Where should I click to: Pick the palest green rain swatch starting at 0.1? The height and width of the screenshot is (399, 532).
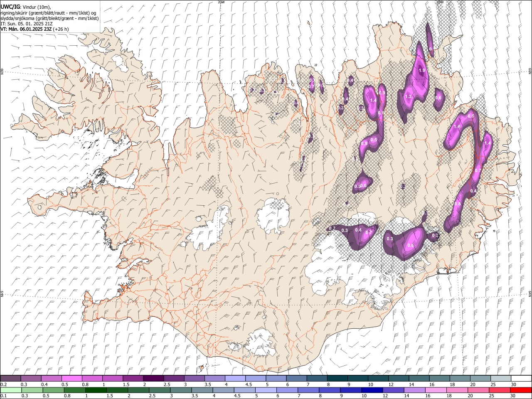coord(10,390)
